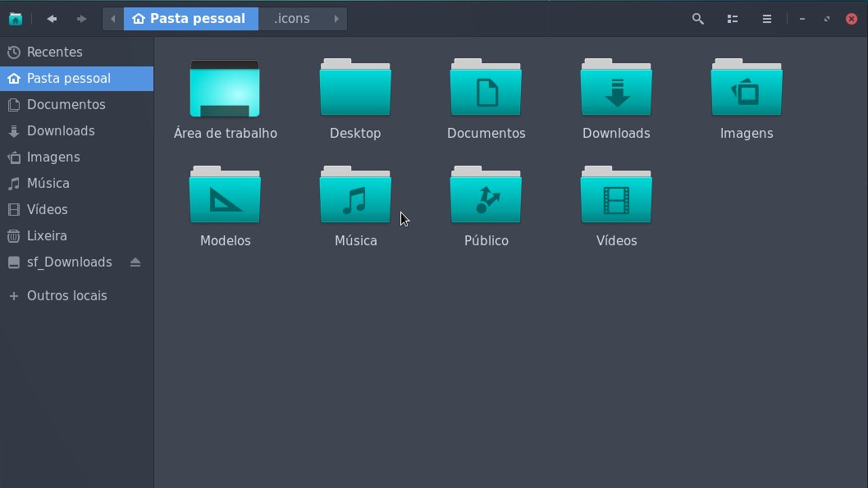
Task: Open the Área de trabalho folder
Action: click(225, 90)
